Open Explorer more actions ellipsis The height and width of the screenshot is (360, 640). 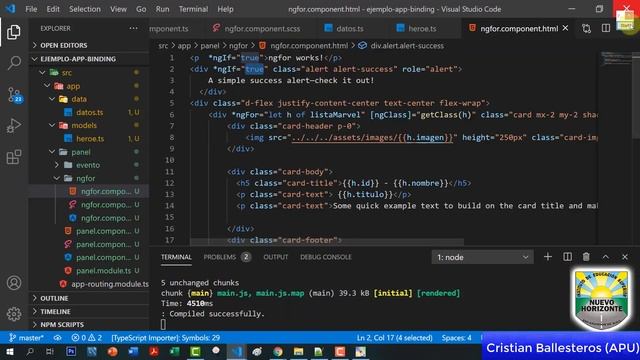pos(133,28)
